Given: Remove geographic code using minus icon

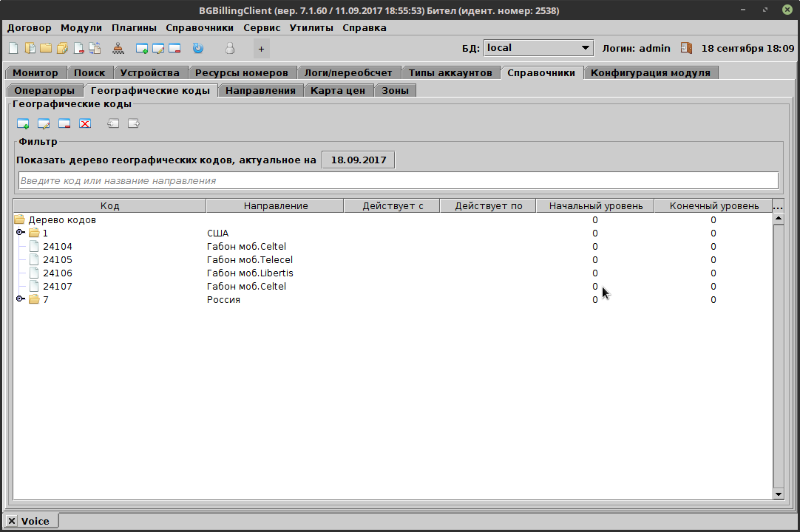Looking at the screenshot, I should coord(64,123).
